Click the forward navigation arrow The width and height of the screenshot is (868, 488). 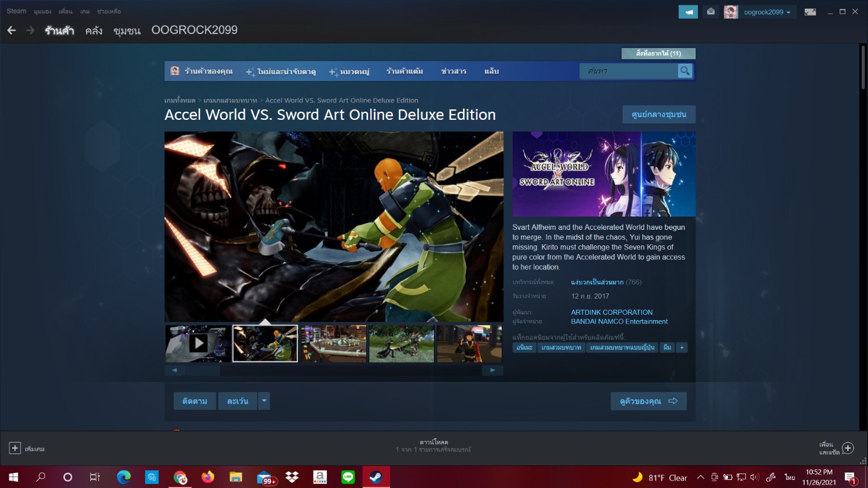click(x=30, y=30)
